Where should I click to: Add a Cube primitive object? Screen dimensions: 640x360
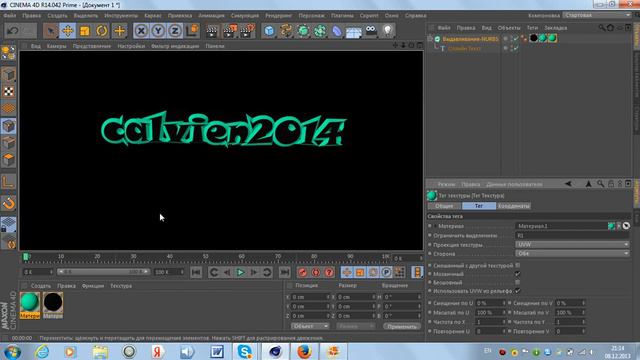click(x=269, y=31)
